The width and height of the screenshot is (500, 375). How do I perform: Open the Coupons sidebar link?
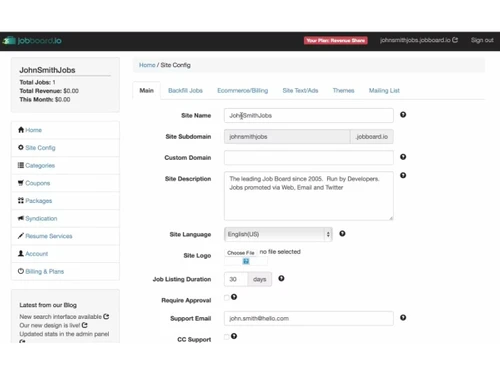[x=38, y=183]
